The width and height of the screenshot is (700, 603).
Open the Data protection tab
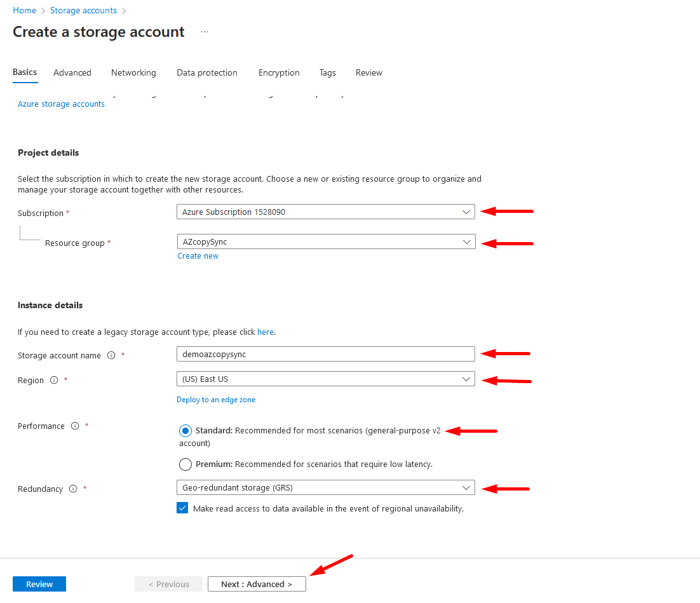point(206,72)
